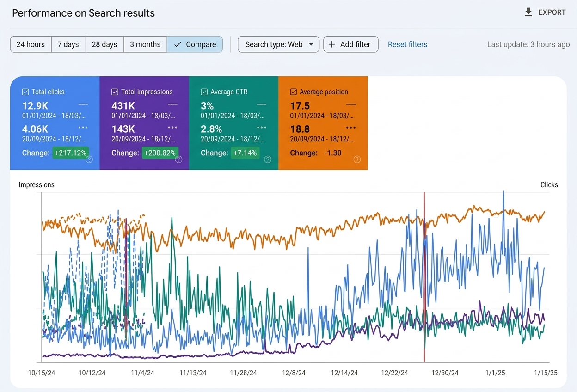Click the EXPORT button text
Viewport: 577px width, 392px height.
pos(552,12)
